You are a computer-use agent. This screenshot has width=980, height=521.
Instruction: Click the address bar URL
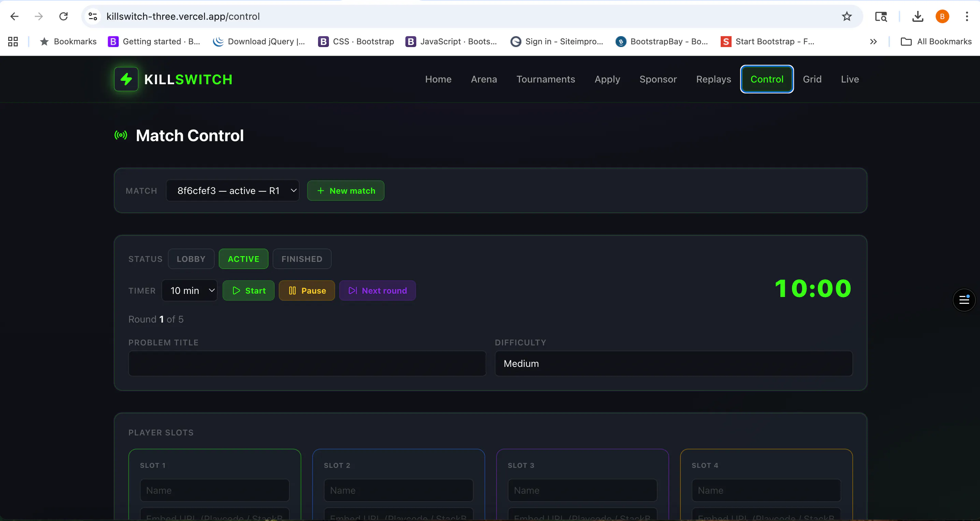[x=183, y=16]
